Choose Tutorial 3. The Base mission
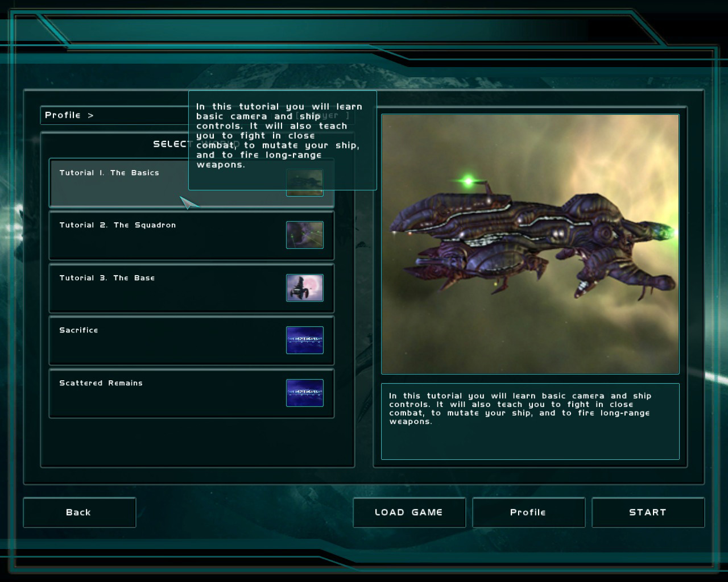The width and height of the screenshot is (728, 582). pyautogui.click(x=192, y=288)
